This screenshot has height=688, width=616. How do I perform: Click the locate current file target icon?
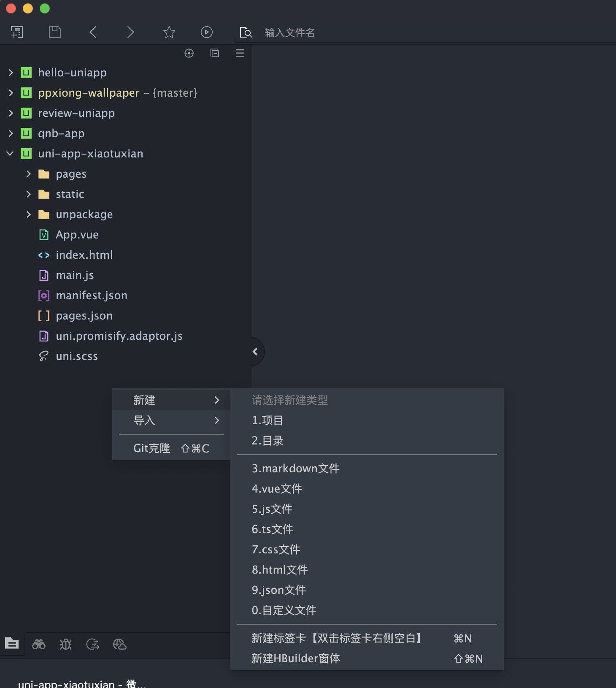click(189, 53)
